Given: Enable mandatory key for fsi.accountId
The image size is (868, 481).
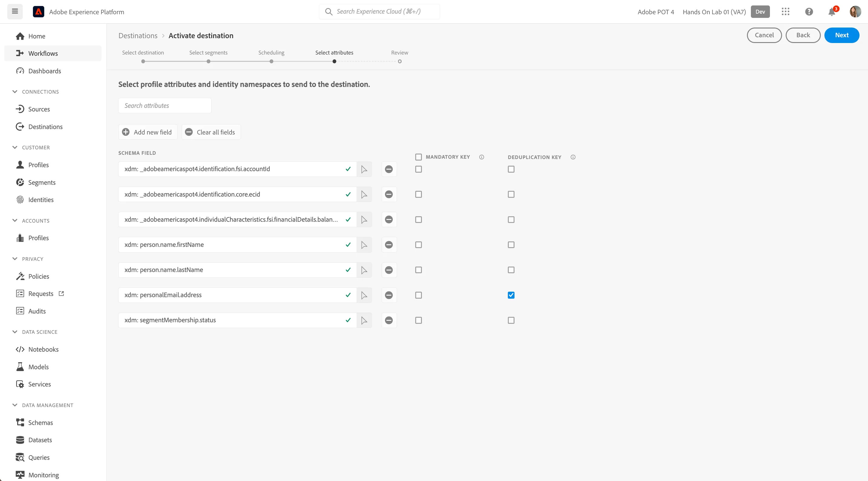Looking at the screenshot, I should coord(418,169).
